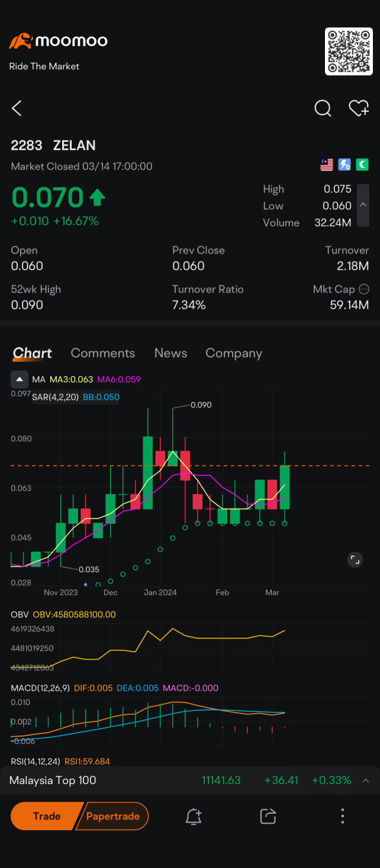Tap the MACD(12,26,9) indicator label
Image resolution: width=380 pixels, height=868 pixels.
tap(40, 688)
